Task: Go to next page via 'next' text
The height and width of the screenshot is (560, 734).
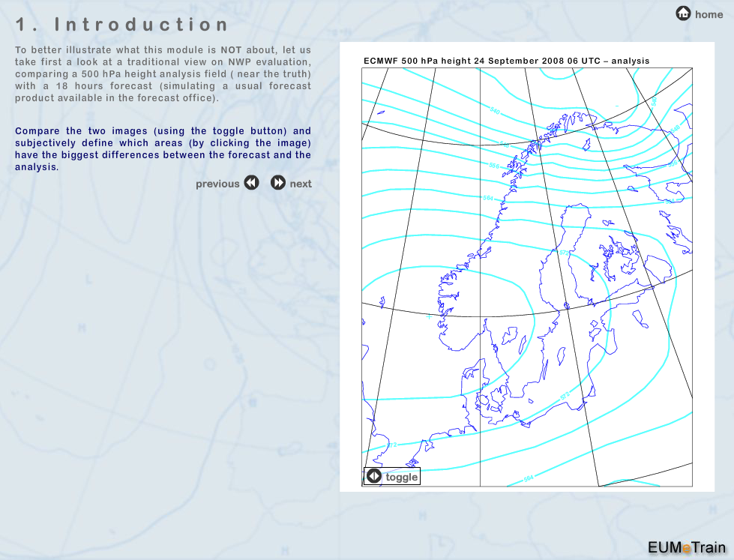Action: (301, 184)
